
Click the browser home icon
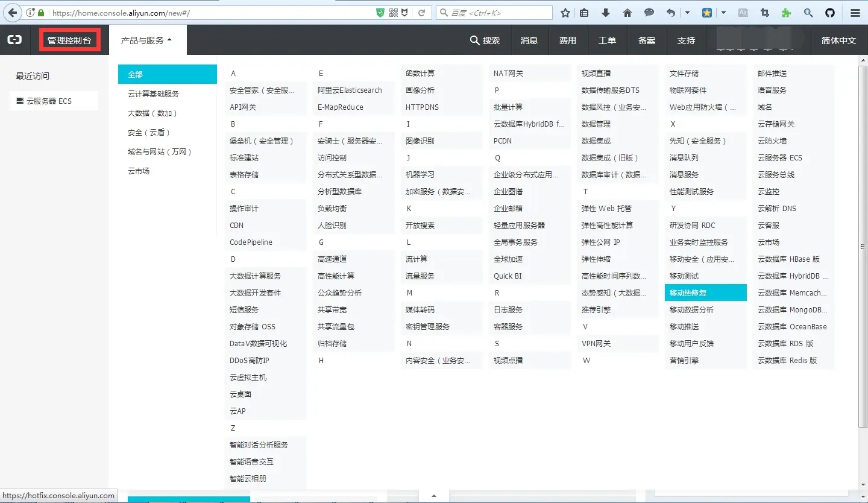coord(627,13)
